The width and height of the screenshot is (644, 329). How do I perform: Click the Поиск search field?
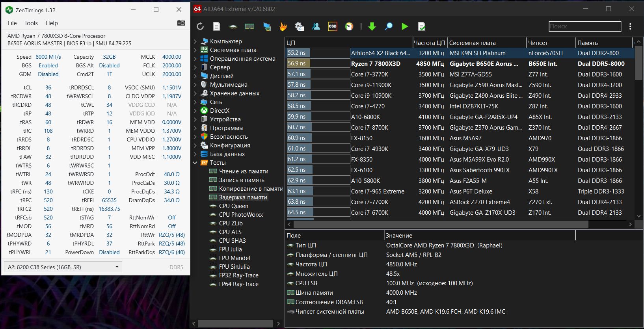[585, 26]
